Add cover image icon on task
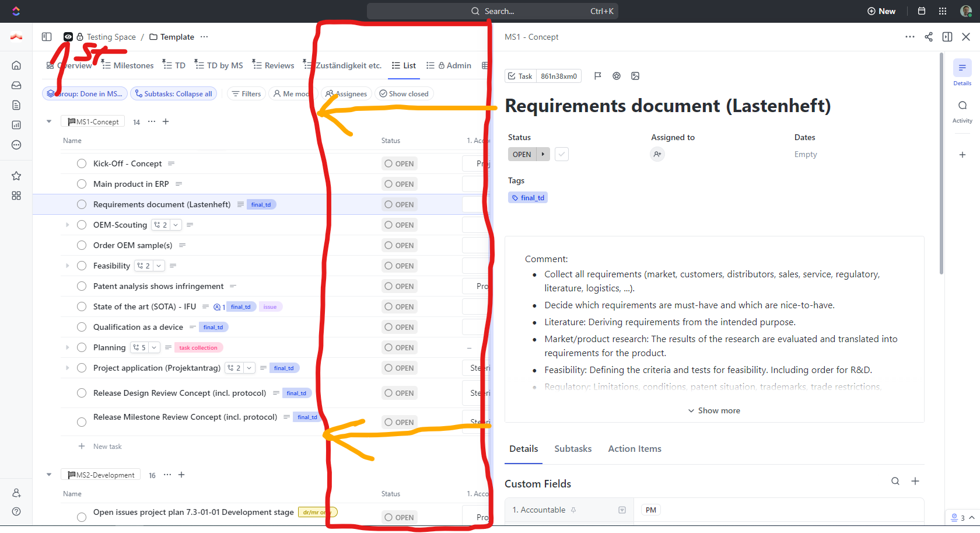 (635, 76)
